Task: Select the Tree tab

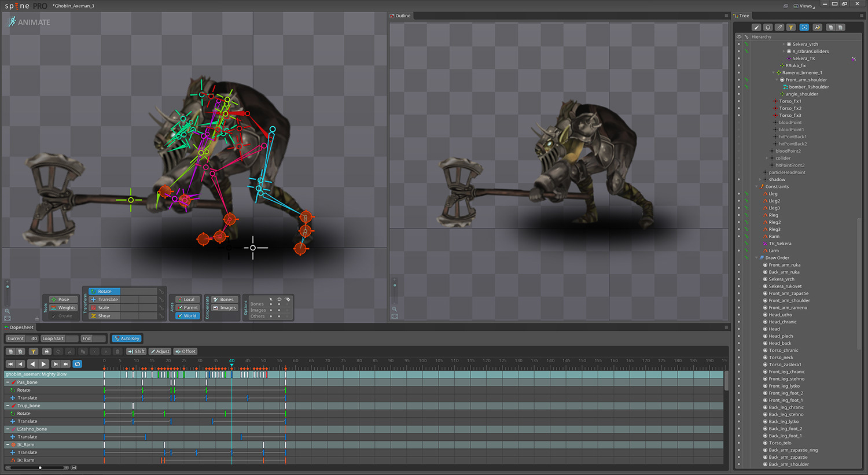Action: tap(742, 16)
